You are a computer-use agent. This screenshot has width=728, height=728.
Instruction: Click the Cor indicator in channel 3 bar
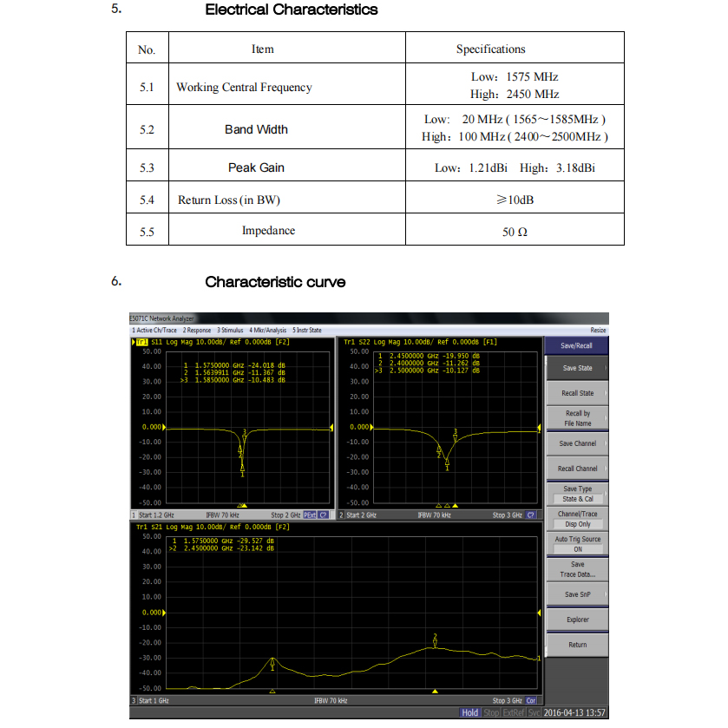coord(531,700)
